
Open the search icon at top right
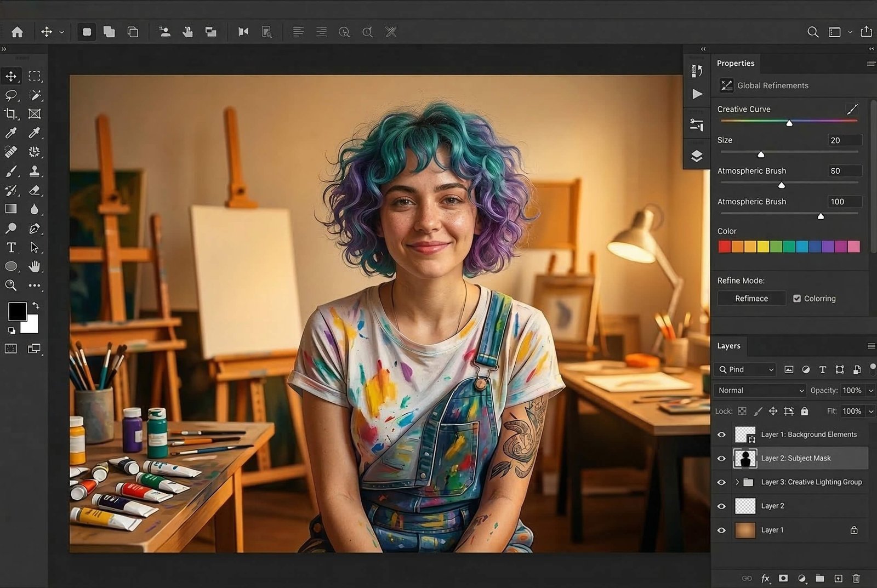tap(813, 32)
